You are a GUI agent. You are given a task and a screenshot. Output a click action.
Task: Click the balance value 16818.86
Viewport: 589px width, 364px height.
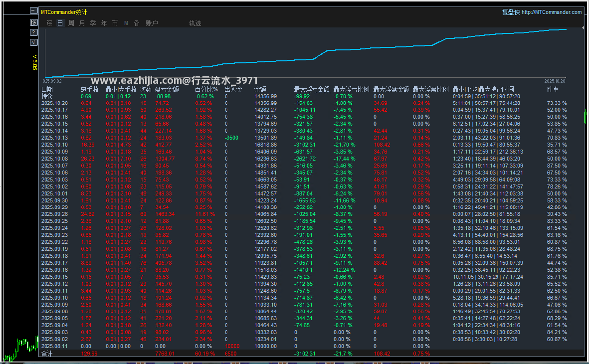click(x=266, y=145)
